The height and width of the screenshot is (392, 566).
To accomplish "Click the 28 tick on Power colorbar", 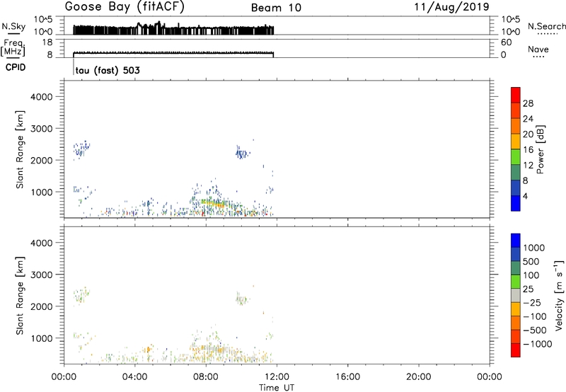I will coord(528,103).
